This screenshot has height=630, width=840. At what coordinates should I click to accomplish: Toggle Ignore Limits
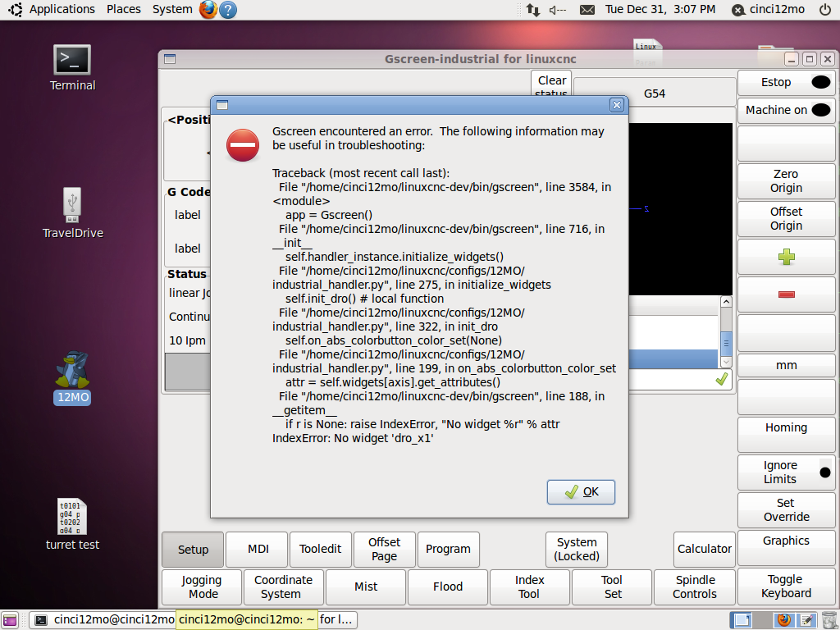(787, 472)
